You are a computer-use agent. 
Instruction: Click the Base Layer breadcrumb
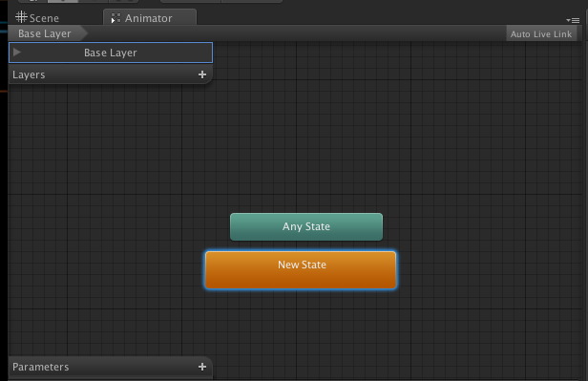(48, 33)
